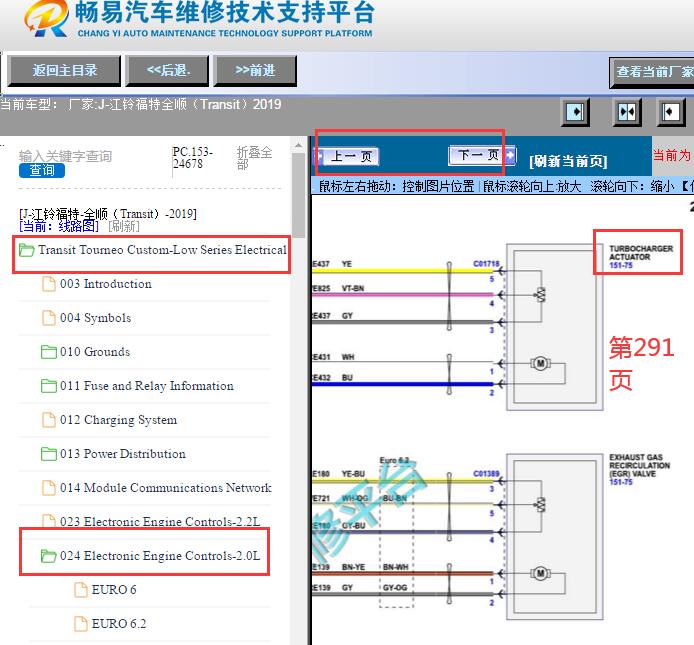Click the arrow icon on 上一页 button

[x=319, y=157]
